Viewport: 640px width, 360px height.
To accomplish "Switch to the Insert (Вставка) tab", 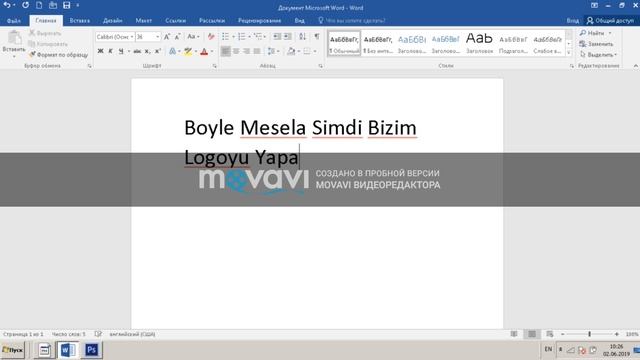I will 80,20.
